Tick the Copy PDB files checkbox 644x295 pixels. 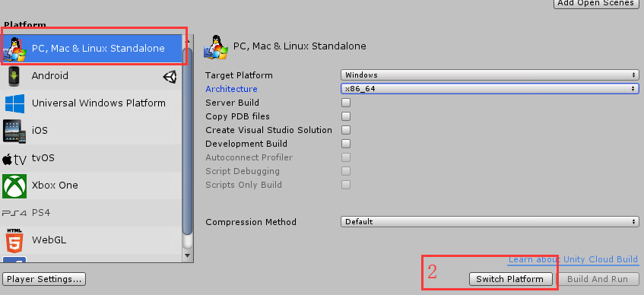346,116
